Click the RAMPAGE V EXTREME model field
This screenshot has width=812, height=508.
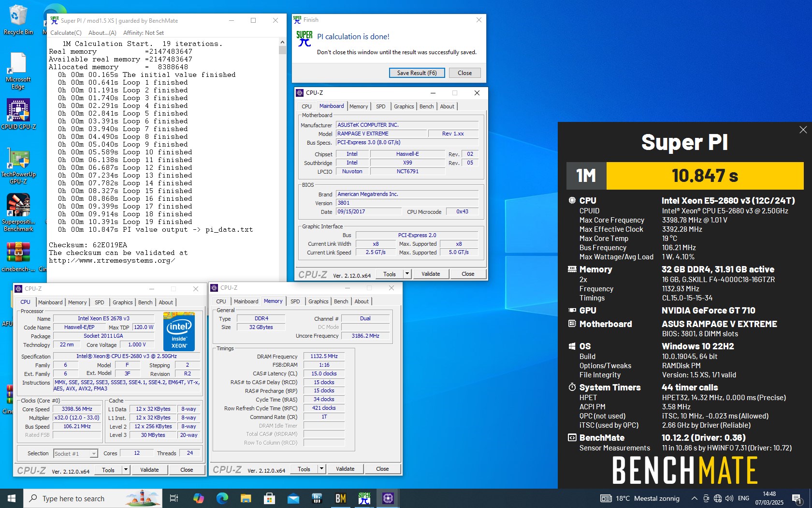[x=382, y=134]
